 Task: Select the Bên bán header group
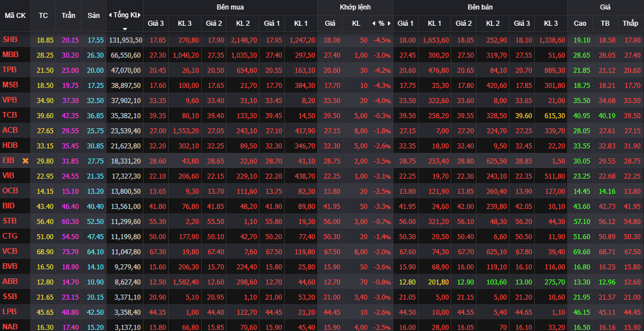click(x=480, y=7)
